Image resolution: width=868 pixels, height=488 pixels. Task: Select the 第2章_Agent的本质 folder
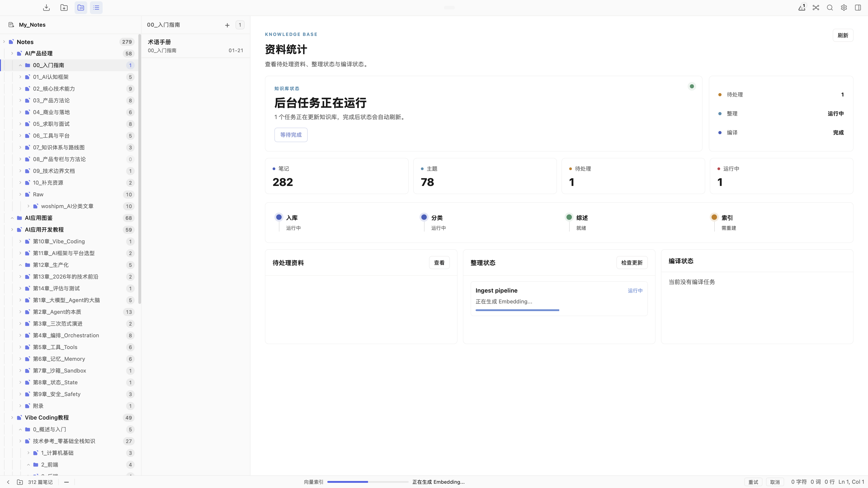coord(69,312)
